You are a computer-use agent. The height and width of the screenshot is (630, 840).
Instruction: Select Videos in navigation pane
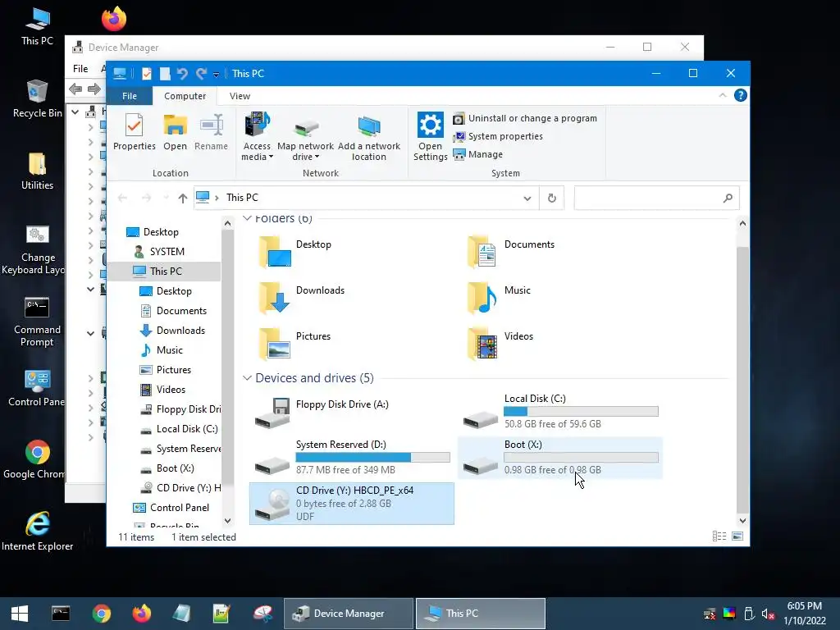click(171, 390)
